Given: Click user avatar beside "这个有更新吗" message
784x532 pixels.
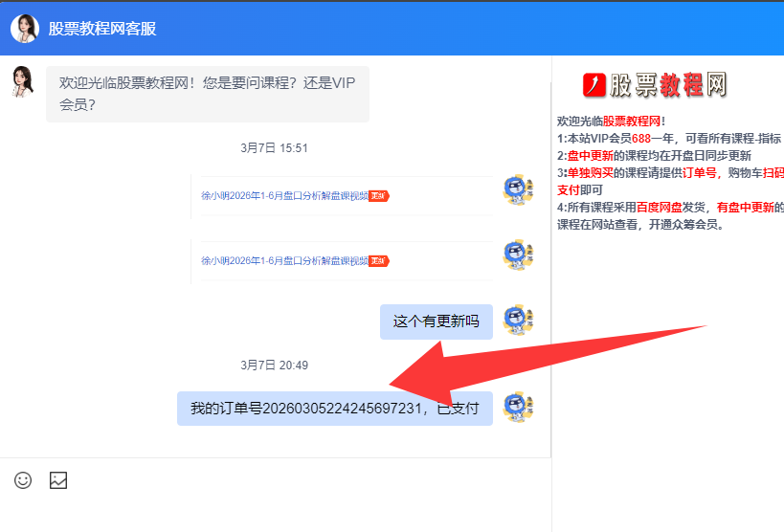Looking at the screenshot, I should click(x=518, y=321).
